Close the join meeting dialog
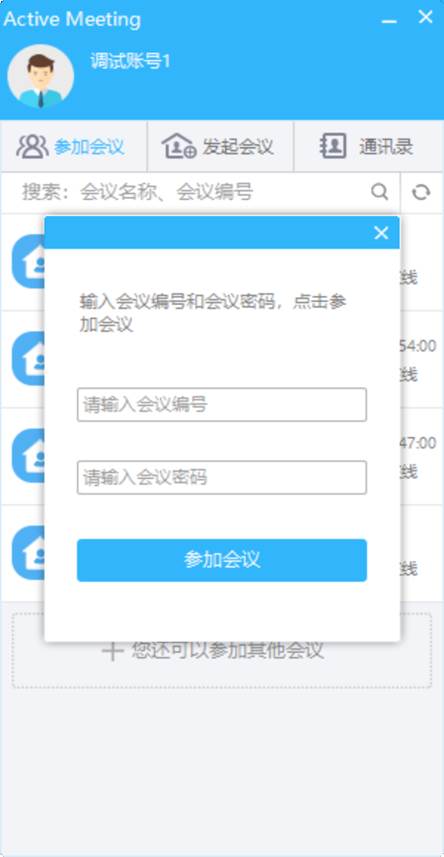This screenshot has width=444, height=857. click(x=381, y=233)
